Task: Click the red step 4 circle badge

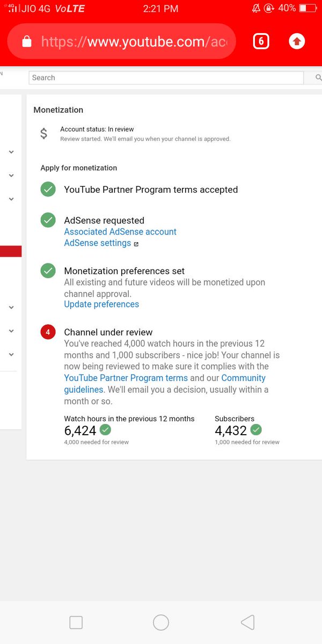Action: (48, 332)
